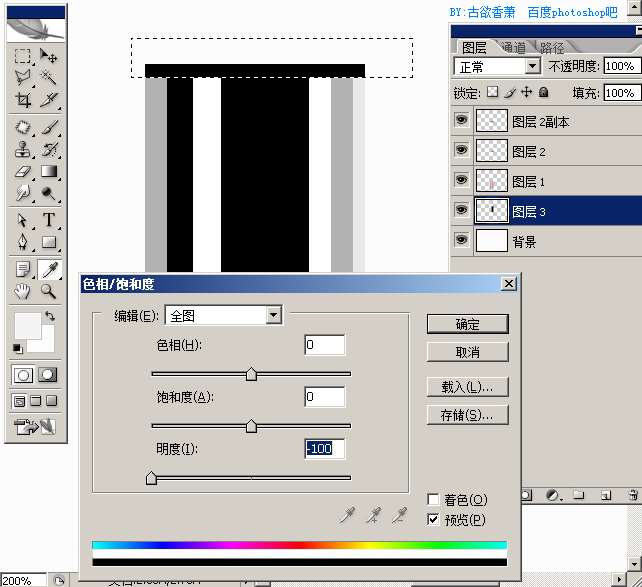
Task: Click the 不透明度 100% field
Action: 622,66
